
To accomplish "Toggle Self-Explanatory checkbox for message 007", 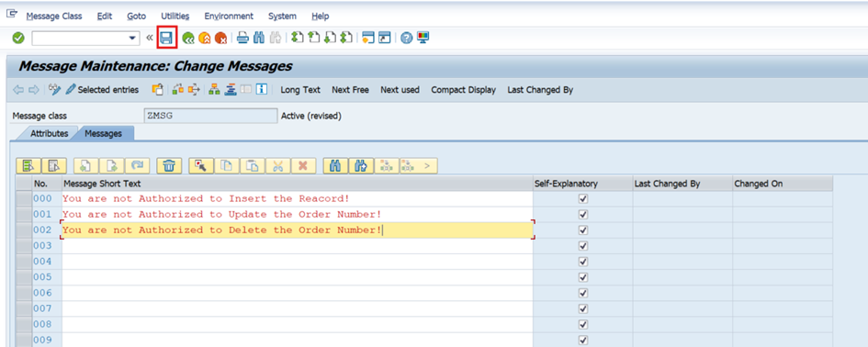I will [x=582, y=308].
